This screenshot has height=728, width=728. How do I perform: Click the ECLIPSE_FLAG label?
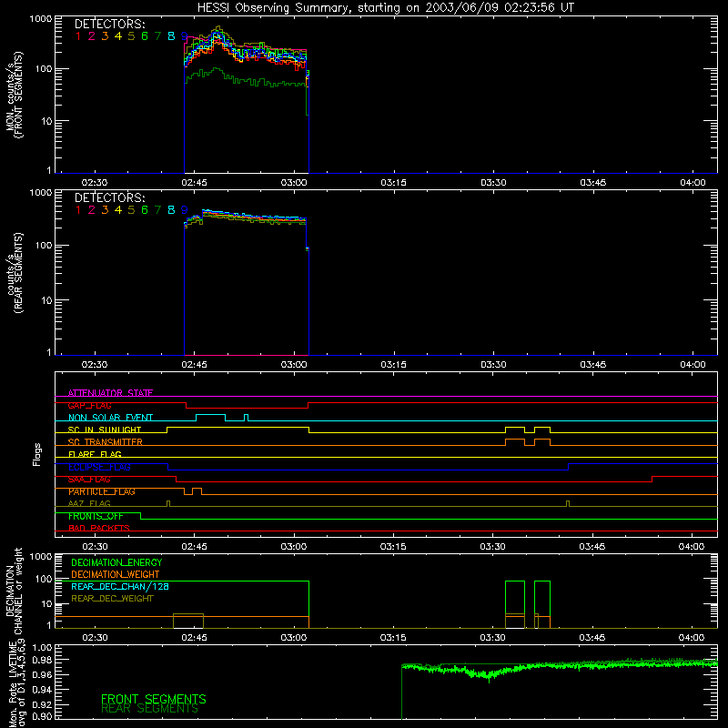point(99,467)
